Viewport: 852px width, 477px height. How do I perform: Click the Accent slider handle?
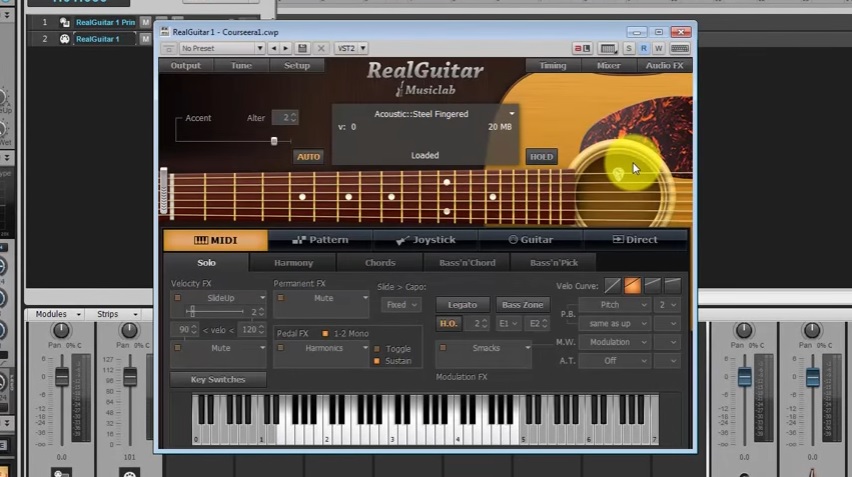(x=274, y=141)
